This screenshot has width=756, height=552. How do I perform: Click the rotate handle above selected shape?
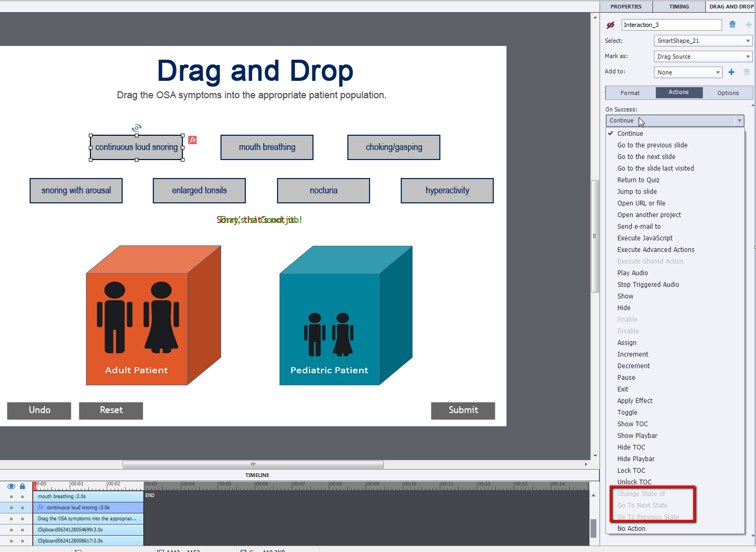(x=136, y=128)
